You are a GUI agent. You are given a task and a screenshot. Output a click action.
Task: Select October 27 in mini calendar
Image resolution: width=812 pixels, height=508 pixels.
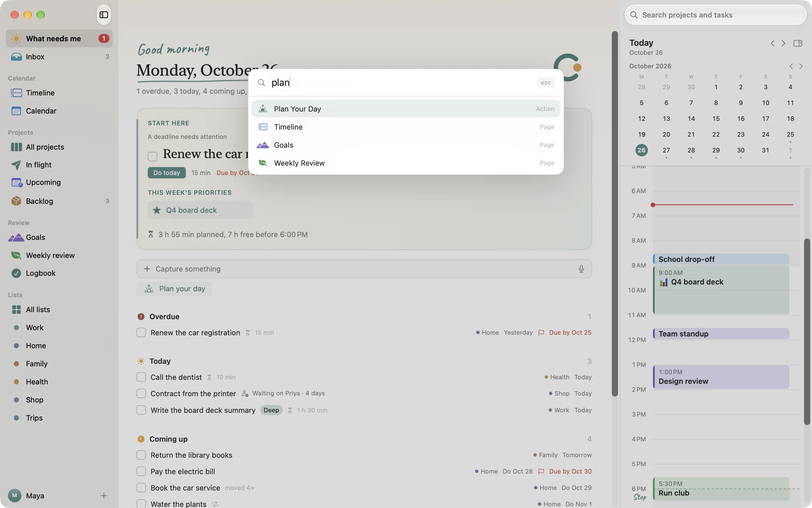[666, 150]
